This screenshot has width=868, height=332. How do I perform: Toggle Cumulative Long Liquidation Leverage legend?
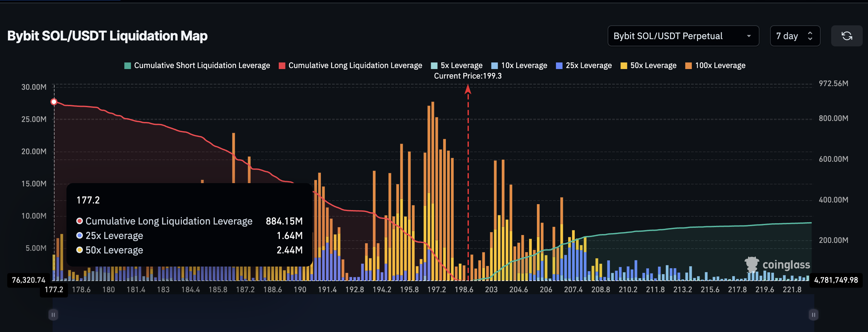[350, 65]
